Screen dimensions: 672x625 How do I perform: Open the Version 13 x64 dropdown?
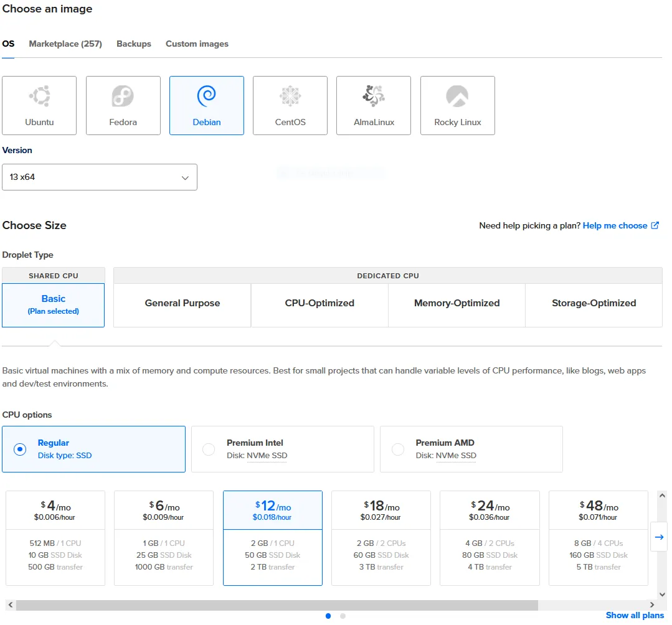tap(100, 177)
